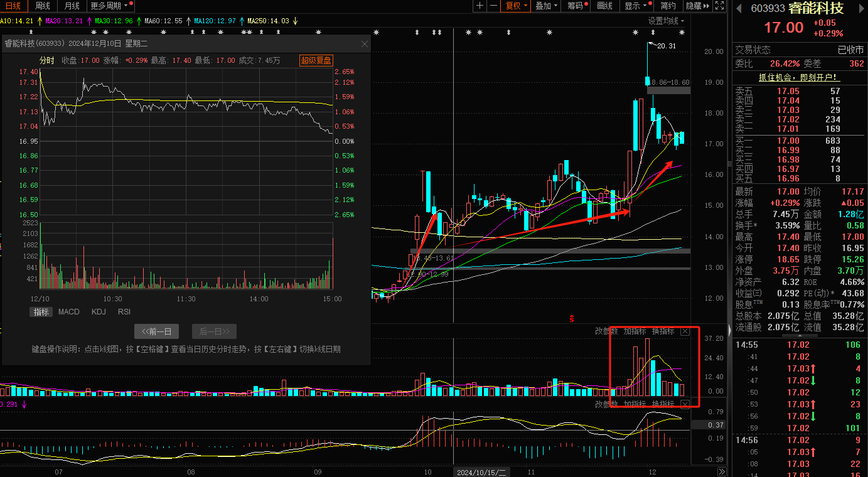Screen dimensions: 868x477
Task: Zoom out the chart with minus icon
Action: pyautogui.click(x=494, y=6)
